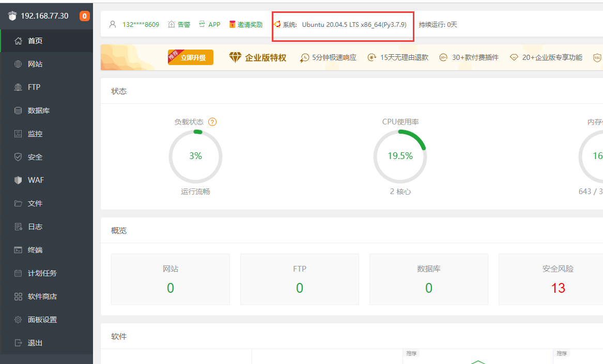Viewport: 603px width, 364px height.
Task: Click the orange notification badge showing 0
Action: coord(85,16)
